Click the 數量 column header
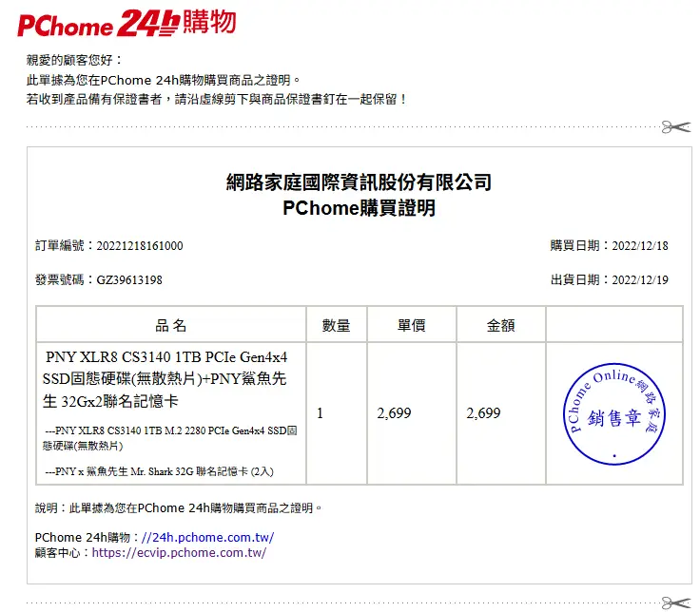This screenshot has height=612, width=700. click(336, 325)
